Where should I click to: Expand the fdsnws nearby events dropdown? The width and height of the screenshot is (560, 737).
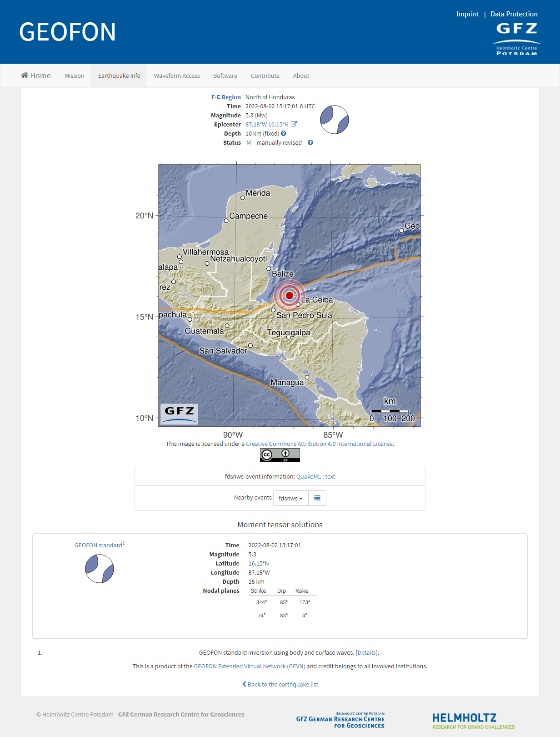tap(290, 498)
